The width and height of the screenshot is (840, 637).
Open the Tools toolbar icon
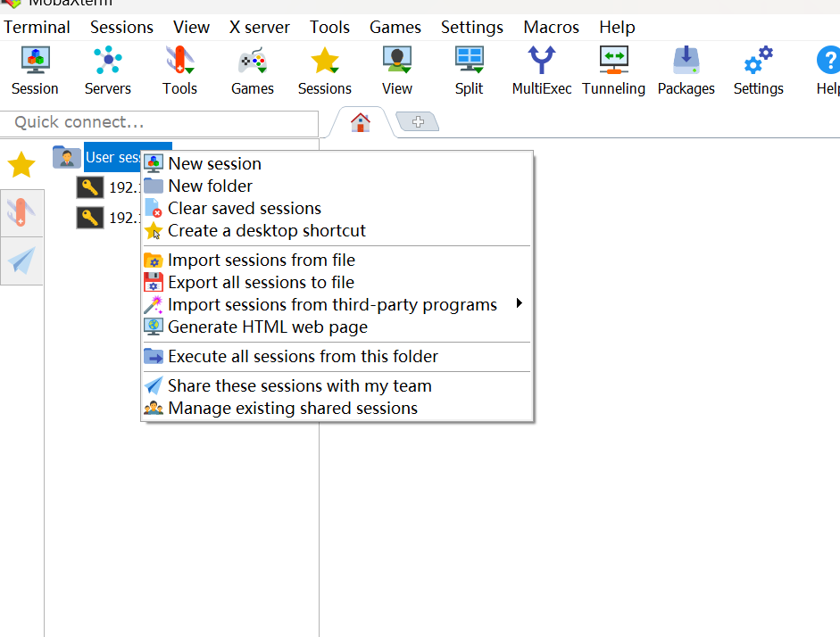180,70
